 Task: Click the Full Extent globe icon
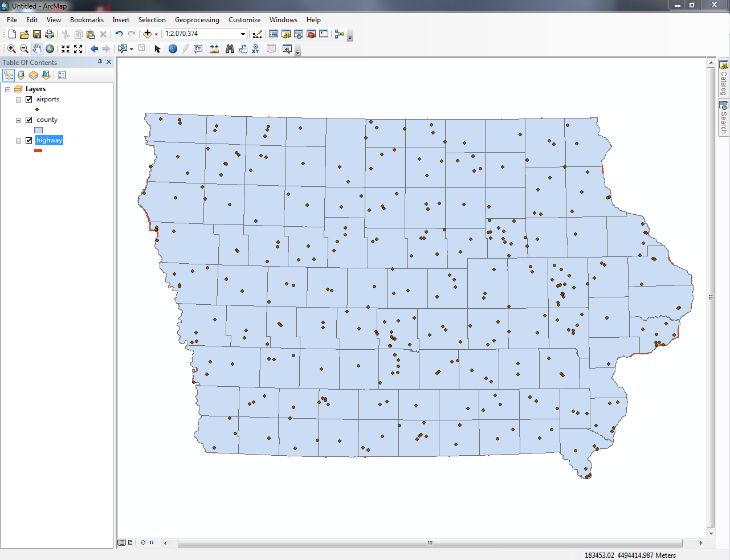[x=50, y=48]
